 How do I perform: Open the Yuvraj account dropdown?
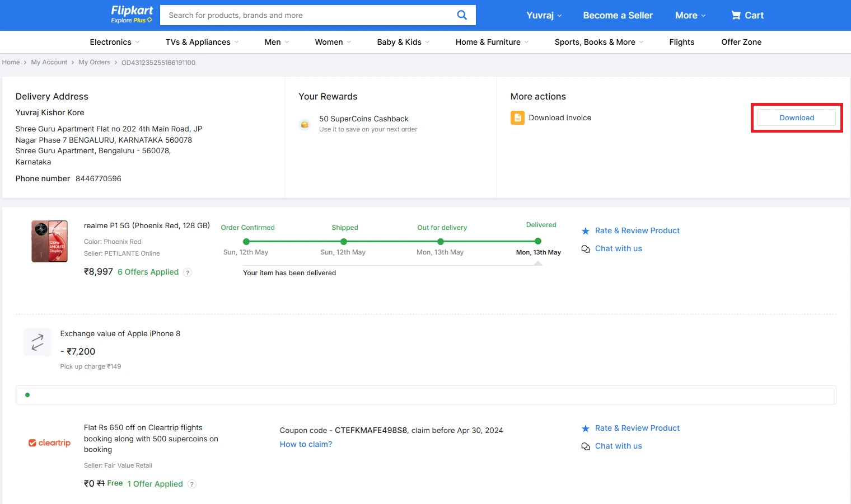click(x=544, y=15)
